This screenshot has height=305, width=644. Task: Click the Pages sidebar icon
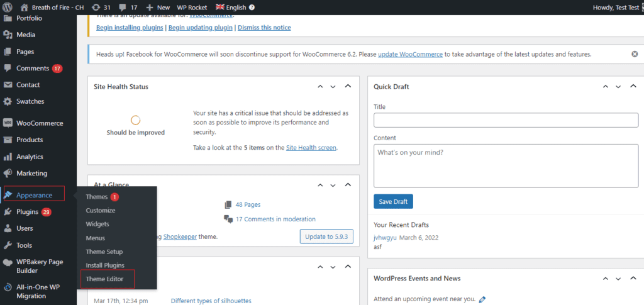click(8, 52)
